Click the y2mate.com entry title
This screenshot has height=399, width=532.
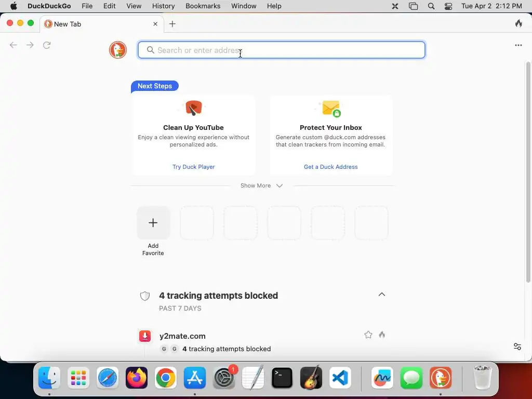pyautogui.click(x=182, y=336)
